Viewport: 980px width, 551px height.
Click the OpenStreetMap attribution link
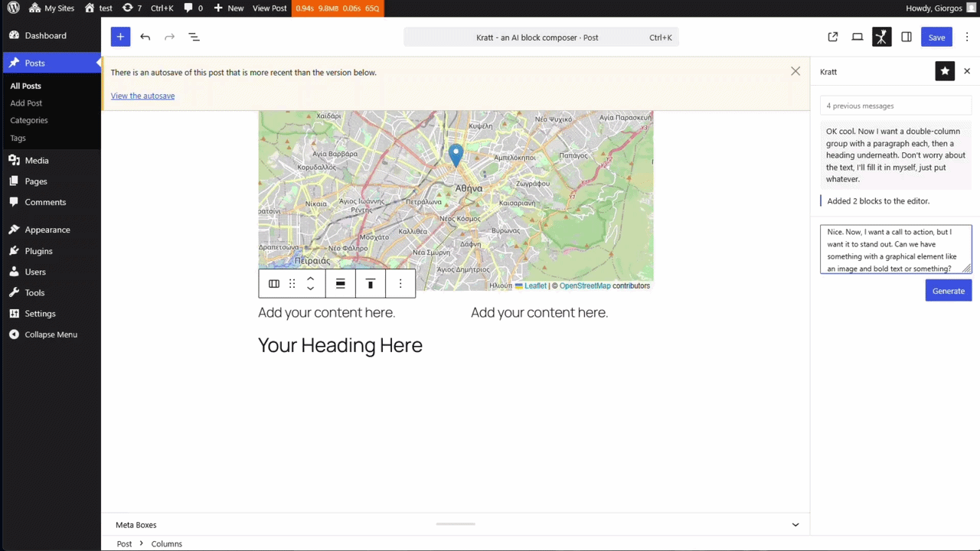[x=585, y=285]
